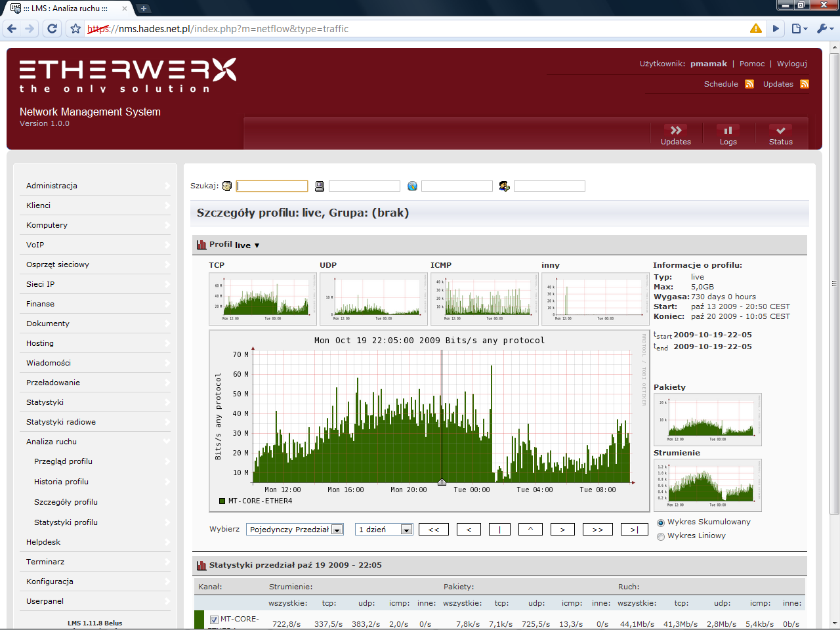Click the Wyloguj logout link
Viewport: 840px width, 630px height.
[x=792, y=64]
